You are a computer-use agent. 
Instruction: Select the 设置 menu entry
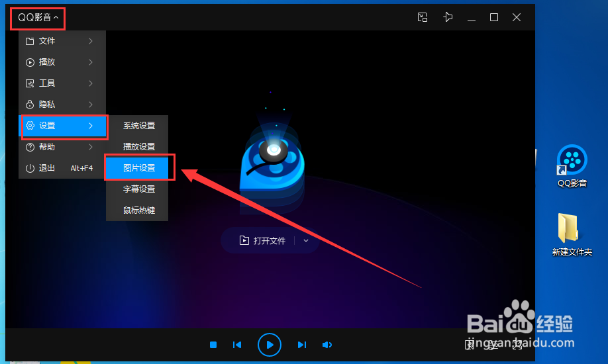coord(62,126)
